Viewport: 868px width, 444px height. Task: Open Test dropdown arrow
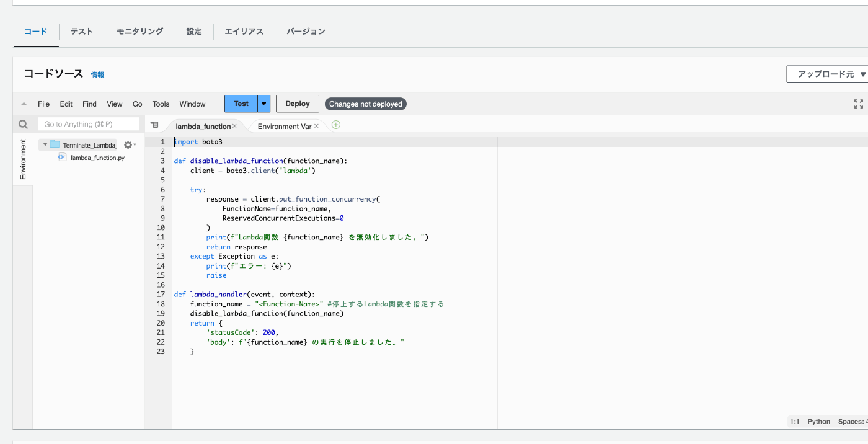click(x=264, y=104)
